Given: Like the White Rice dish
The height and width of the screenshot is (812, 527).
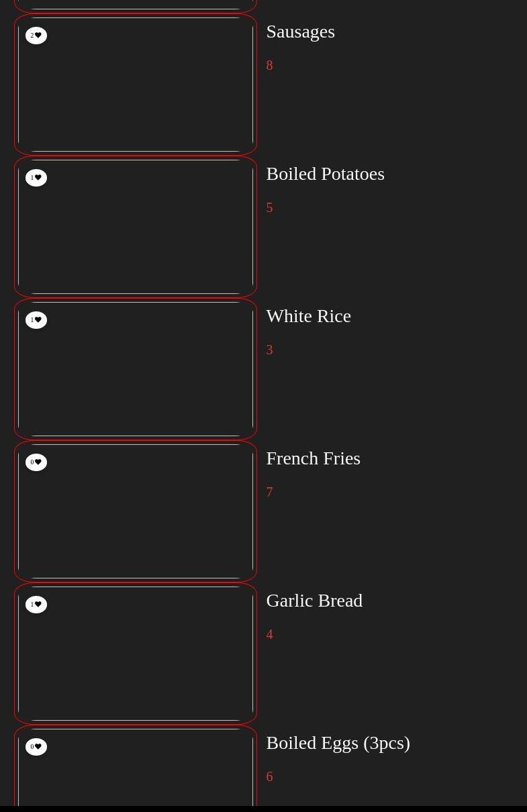Looking at the screenshot, I should click(36, 320).
